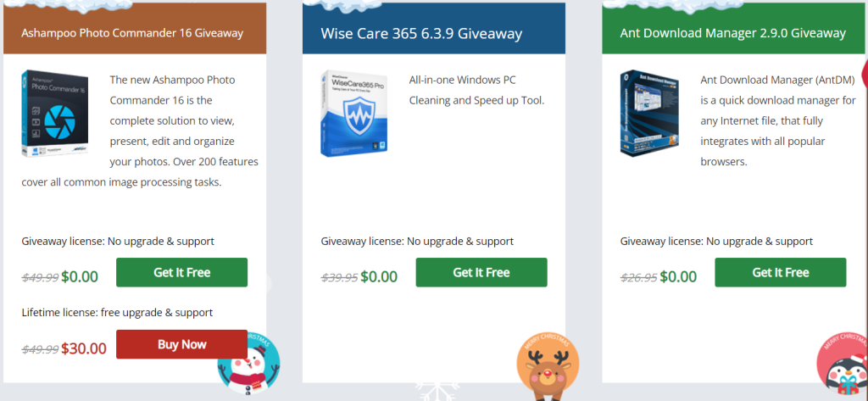
Task: Open Ant Download Manager 2.9.0 Giveaway header
Action: click(x=733, y=33)
